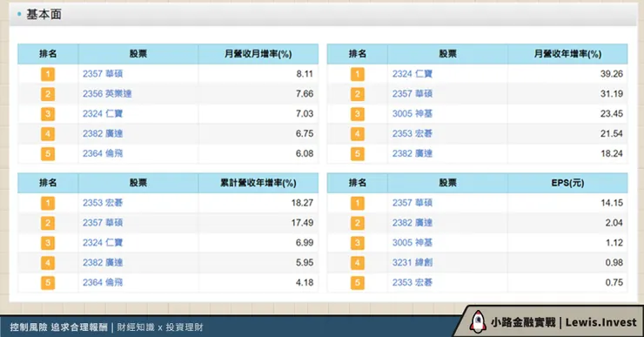Screen dimensions: 644x337
Task: Click rank 5 badge in 月營收月增率 table
Action: pos(48,154)
